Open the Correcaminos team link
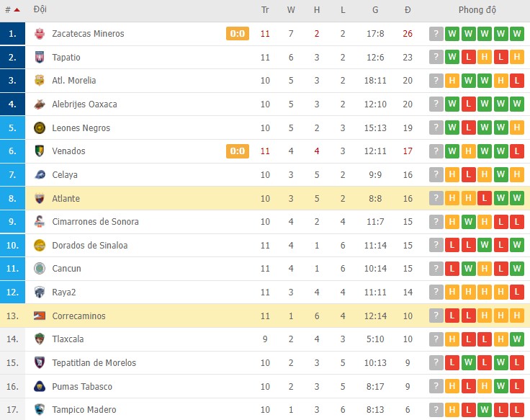Screen dimensions: 530x420 pyautogui.click(x=78, y=316)
